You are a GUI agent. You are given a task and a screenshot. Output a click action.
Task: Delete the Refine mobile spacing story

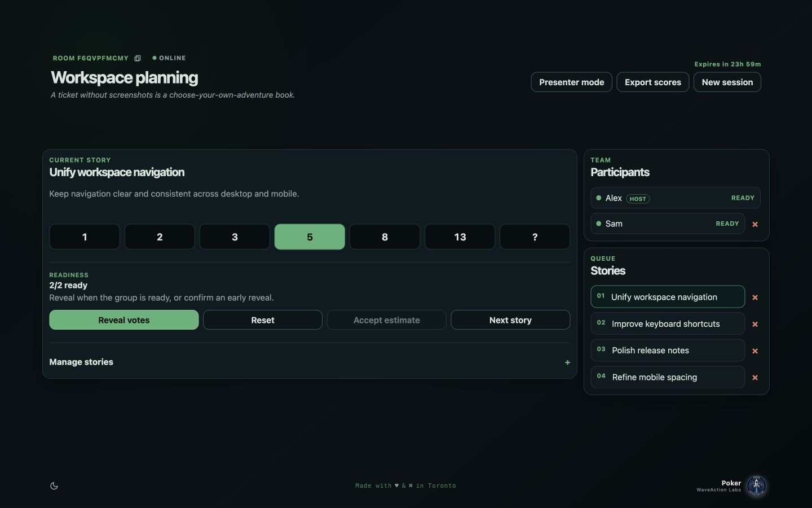755,378
